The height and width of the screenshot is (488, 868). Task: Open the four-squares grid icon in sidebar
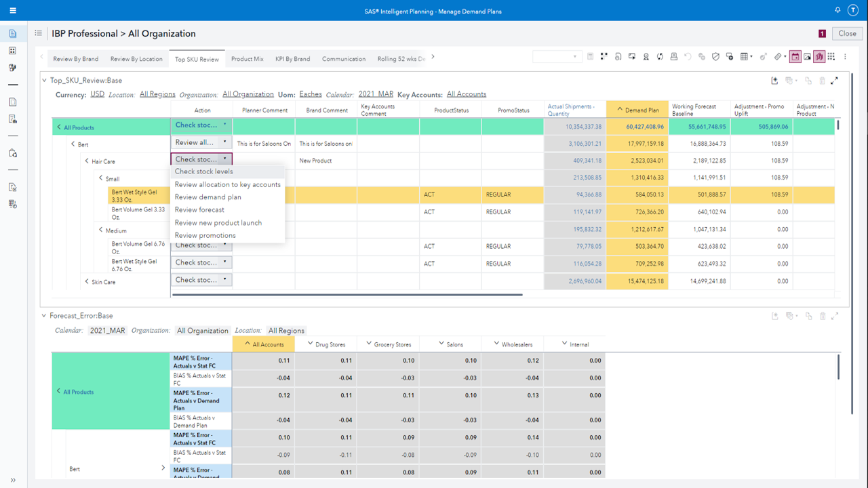pyautogui.click(x=12, y=51)
